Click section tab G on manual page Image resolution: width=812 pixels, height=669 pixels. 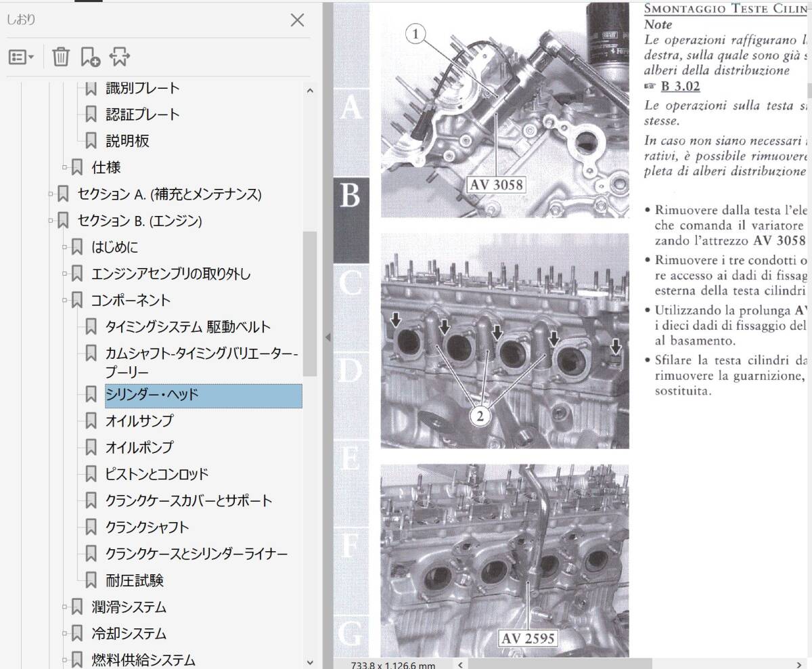point(351,635)
